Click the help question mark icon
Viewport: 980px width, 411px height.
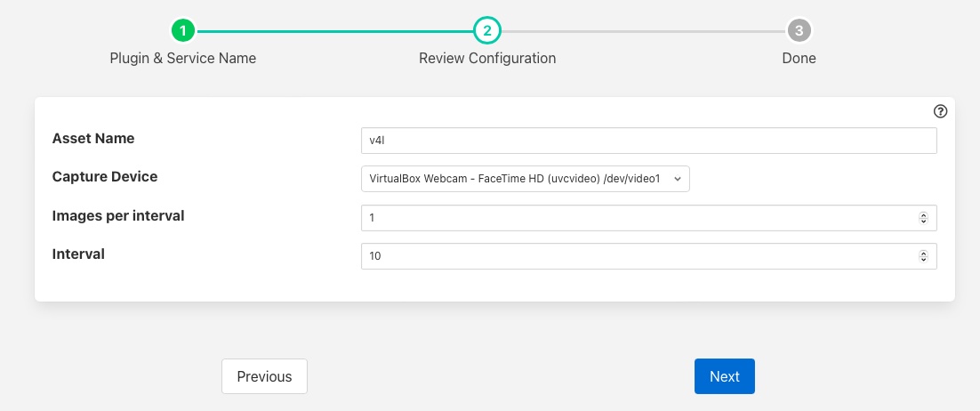[x=940, y=112]
